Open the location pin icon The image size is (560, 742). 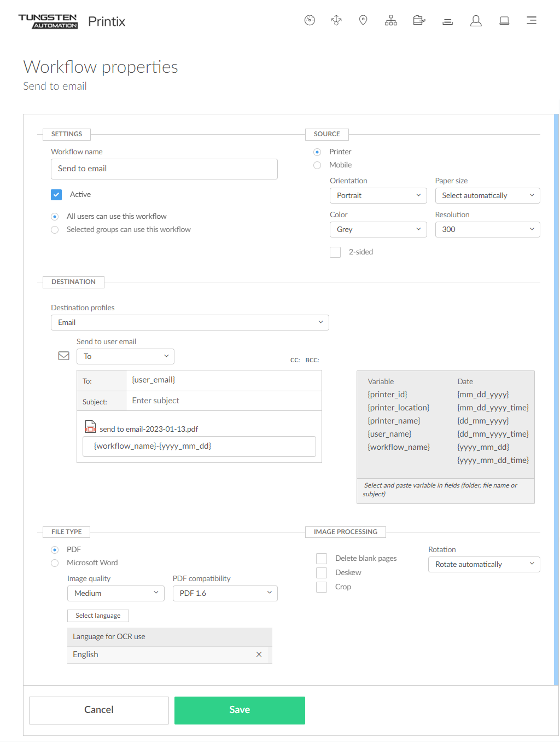point(363,21)
